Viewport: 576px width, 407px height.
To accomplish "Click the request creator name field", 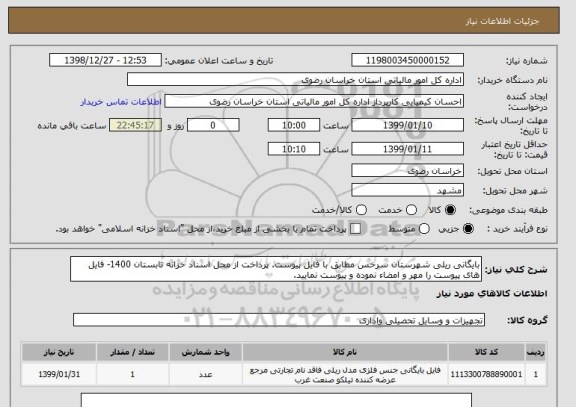I will coord(314,102).
